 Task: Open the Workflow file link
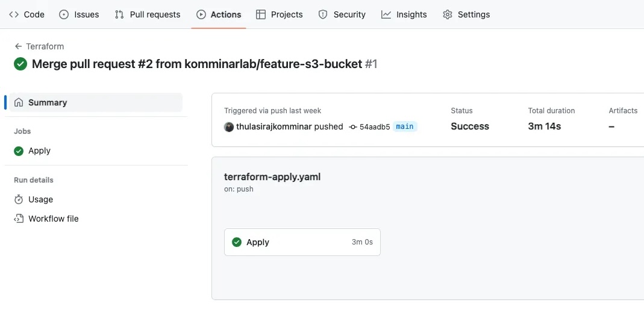[54, 219]
